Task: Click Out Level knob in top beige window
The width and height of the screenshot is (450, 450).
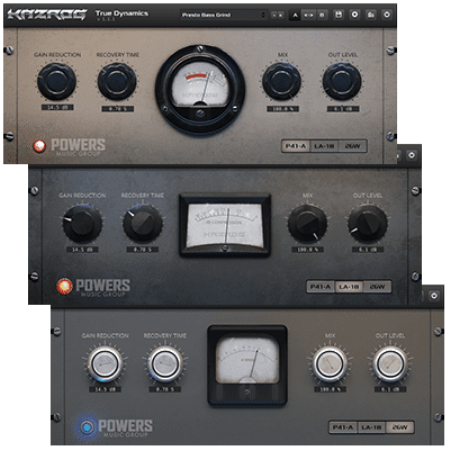Action: 342,81
